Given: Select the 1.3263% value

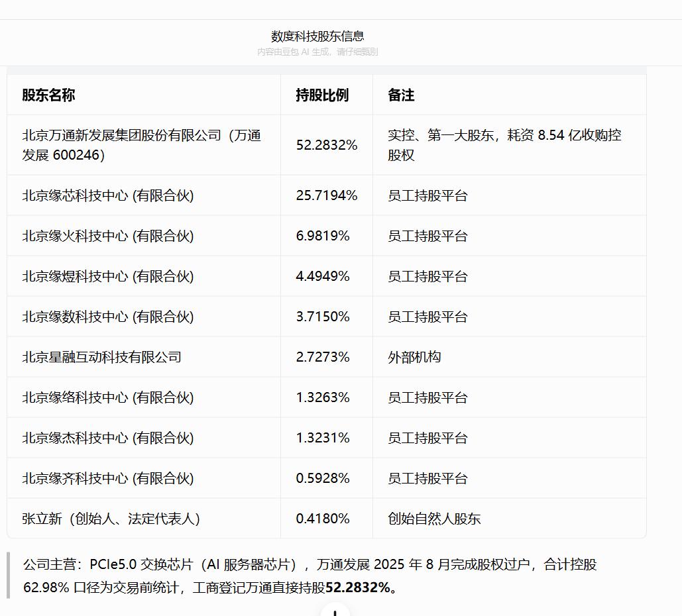Looking at the screenshot, I should point(323,398).
